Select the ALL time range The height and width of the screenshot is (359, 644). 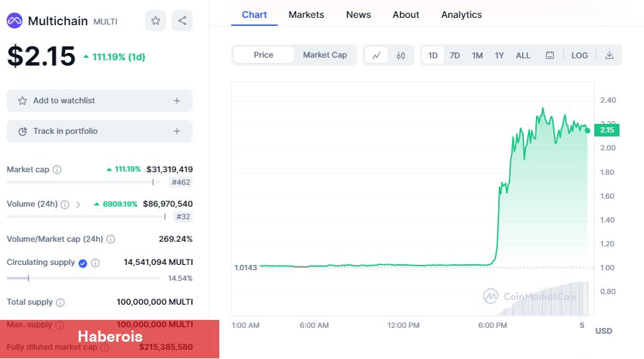[523, 56]
